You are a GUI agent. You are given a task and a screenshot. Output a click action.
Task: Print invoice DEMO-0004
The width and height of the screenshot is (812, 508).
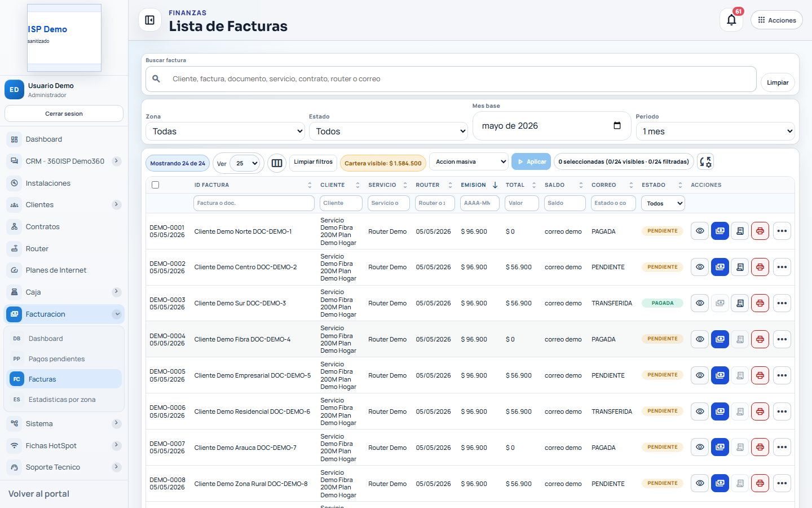[760, 339]
